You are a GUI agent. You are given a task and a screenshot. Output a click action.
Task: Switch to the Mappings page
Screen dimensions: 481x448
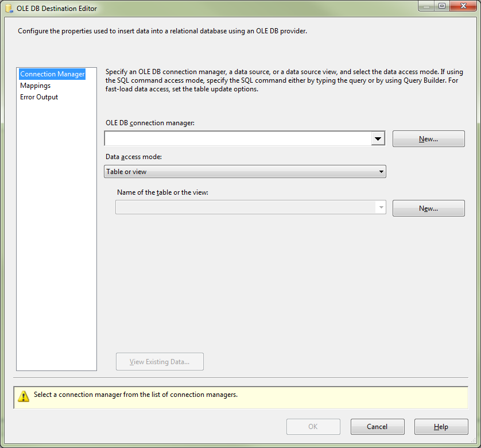(x=35, y=85)
